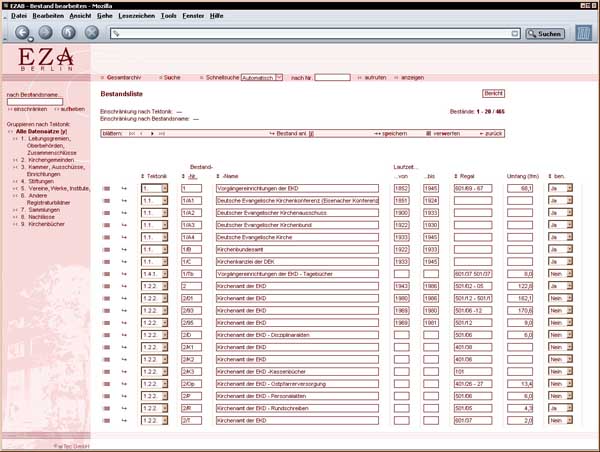This screenshot has width=600, height=452.
Task: Click arrow icon of Deutsche Evangelische Kirche row
Action: [x=124, y=237]
